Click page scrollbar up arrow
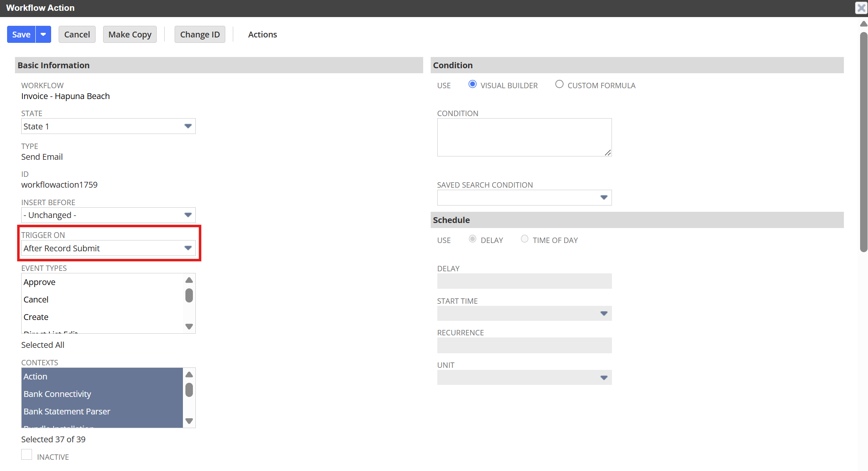The width and height of the screenshot is (868, 471). 863,24
